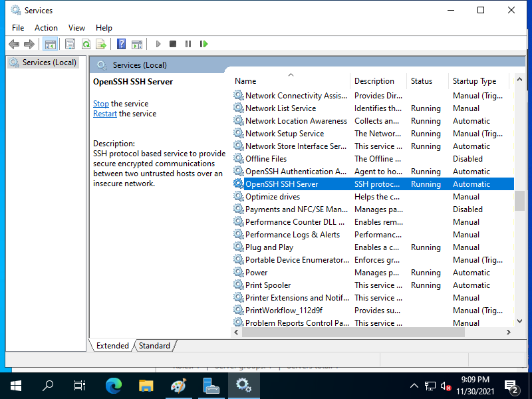Image resolution: width=532 pixels, height=399 pixels.
Task: Click the Stop link for OpenSSH SSH Server
Action: pos(100,103)
